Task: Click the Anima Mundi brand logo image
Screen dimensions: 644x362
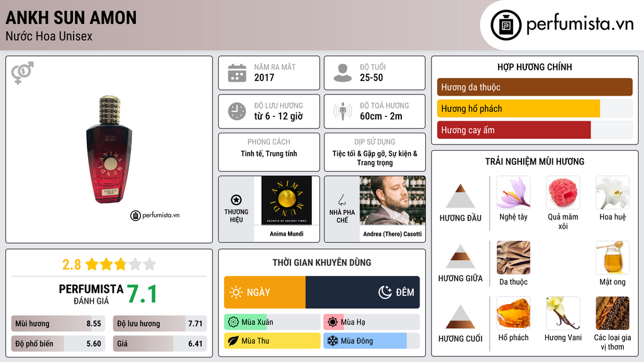Action: coord(287,200)
